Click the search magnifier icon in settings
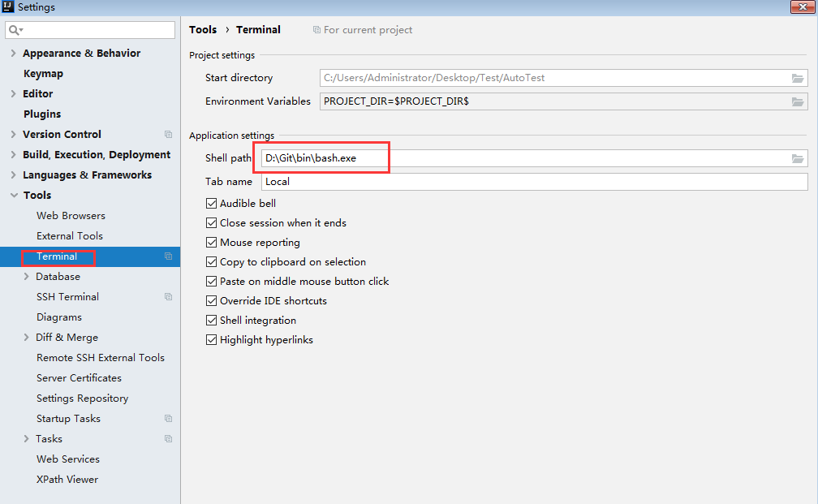818x504 pixels. pos(15,31)
